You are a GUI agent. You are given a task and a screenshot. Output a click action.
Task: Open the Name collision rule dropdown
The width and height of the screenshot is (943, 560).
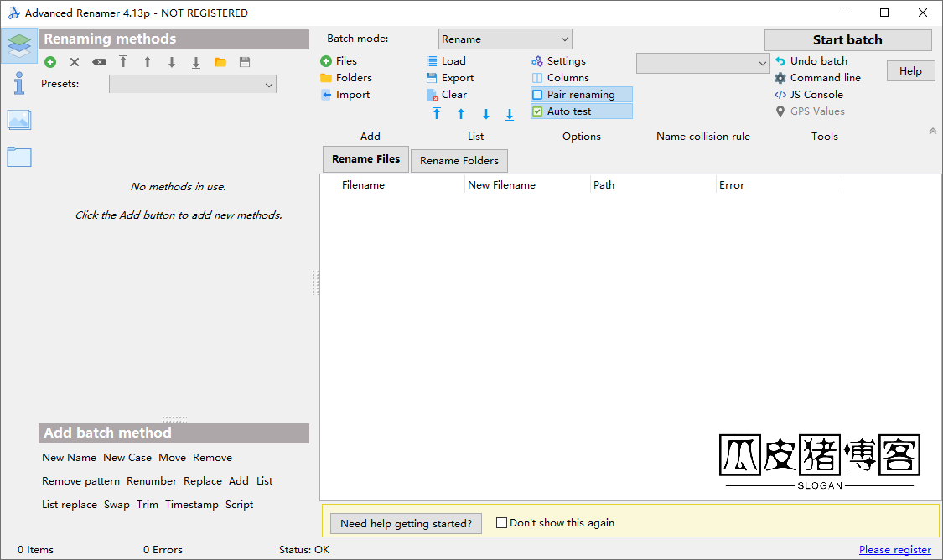pos(703,63)
